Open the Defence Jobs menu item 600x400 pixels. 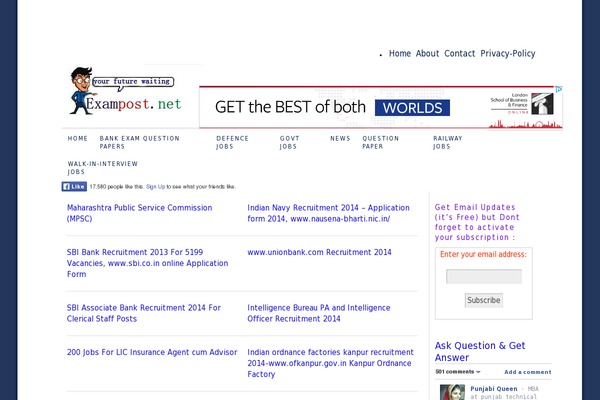coord(232,142)
